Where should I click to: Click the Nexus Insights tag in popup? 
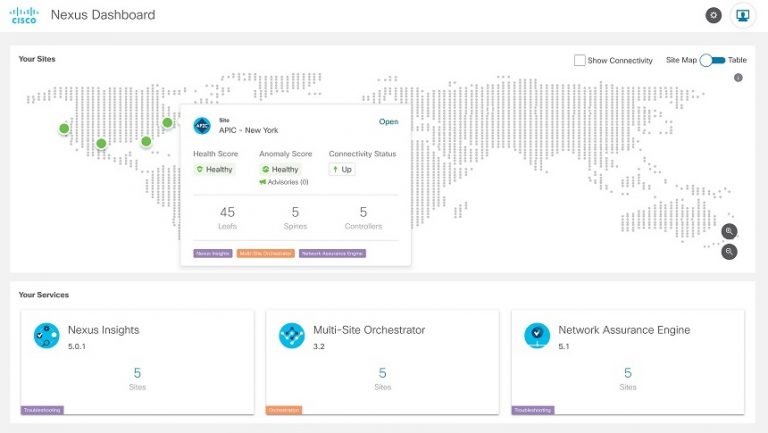tap(213, 253)
